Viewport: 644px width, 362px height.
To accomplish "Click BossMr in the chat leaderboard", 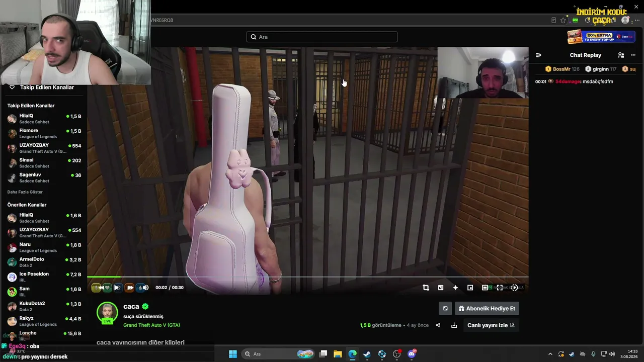I will pyautogui.click(x=562, y=69).
